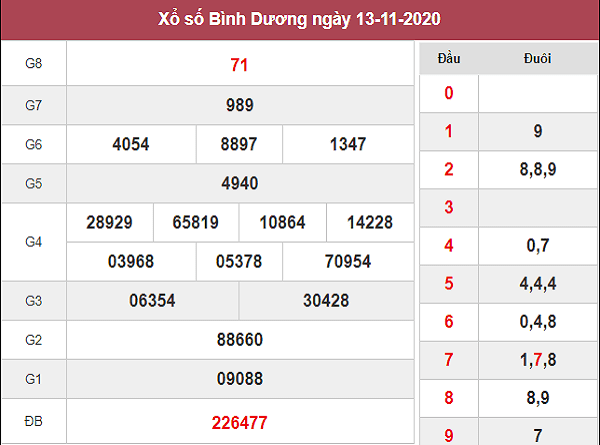Click the 'Đầu' column header
The width and height of the screenshot is (600, 445).
pyautogui.click(x=449, y=59)
